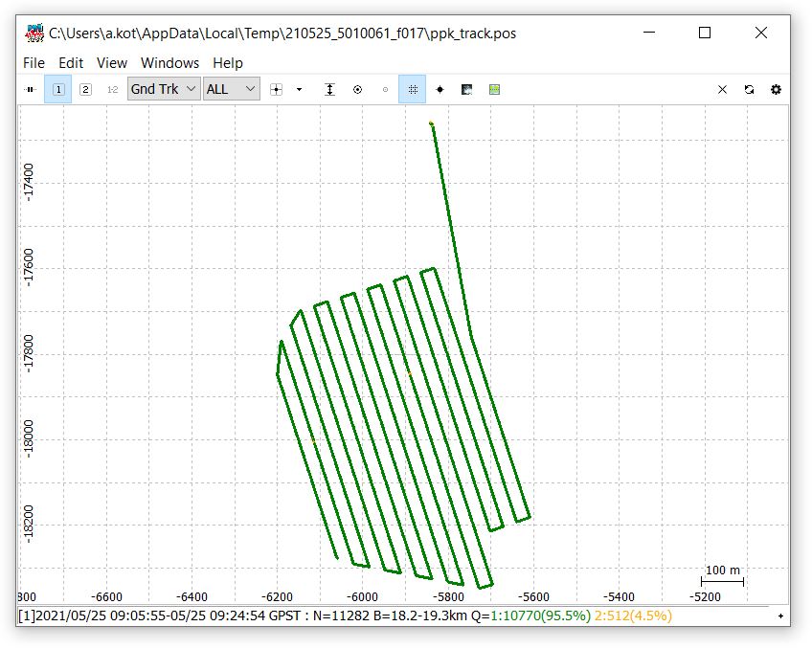Minimize the RTKPLOT window
Viewport: 812px width, 649px height.
click(649, 33)
